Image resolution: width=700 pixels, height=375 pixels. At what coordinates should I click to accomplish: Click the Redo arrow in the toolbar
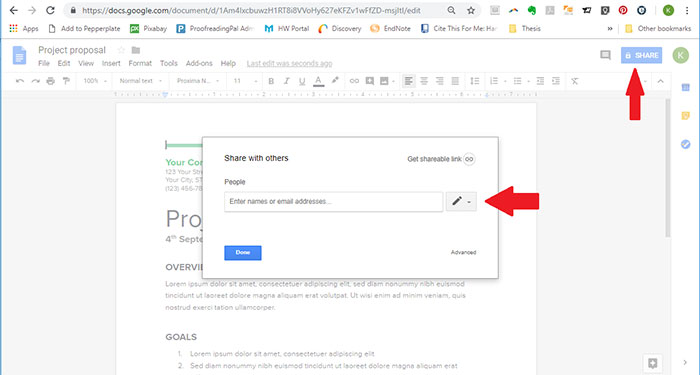(35, 81)
